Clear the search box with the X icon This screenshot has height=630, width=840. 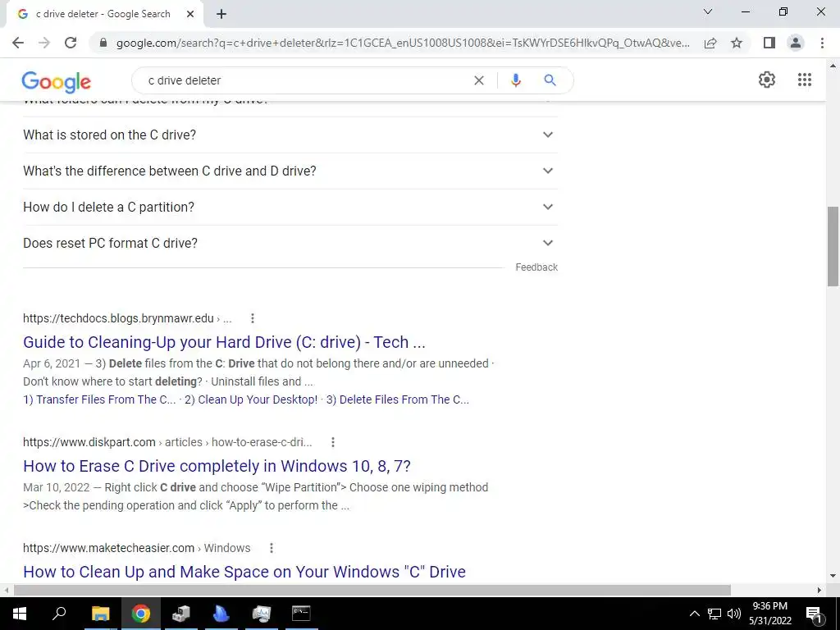[479, 80]
